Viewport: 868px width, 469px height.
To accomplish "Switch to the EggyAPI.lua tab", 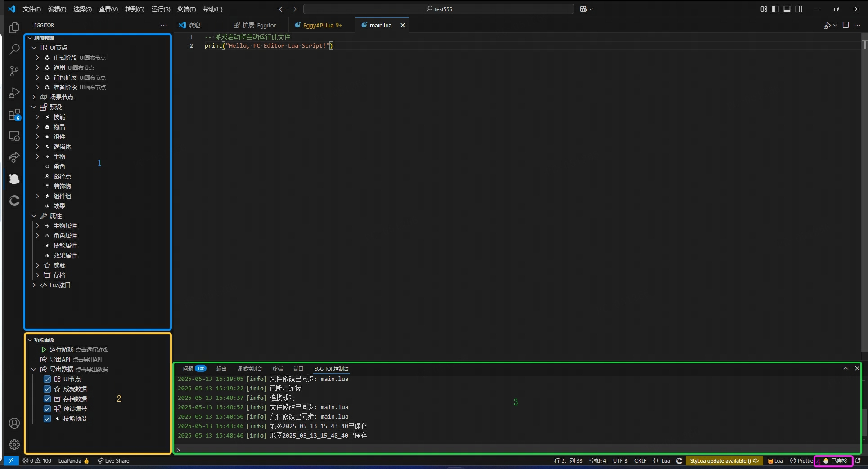I will [318, 25].
